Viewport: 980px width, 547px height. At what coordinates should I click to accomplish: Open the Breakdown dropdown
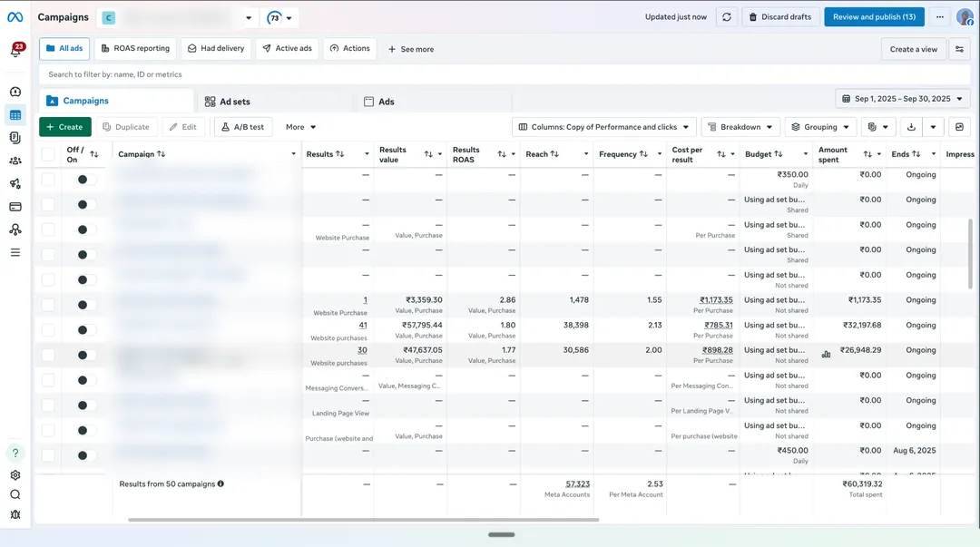click(740, 127)
